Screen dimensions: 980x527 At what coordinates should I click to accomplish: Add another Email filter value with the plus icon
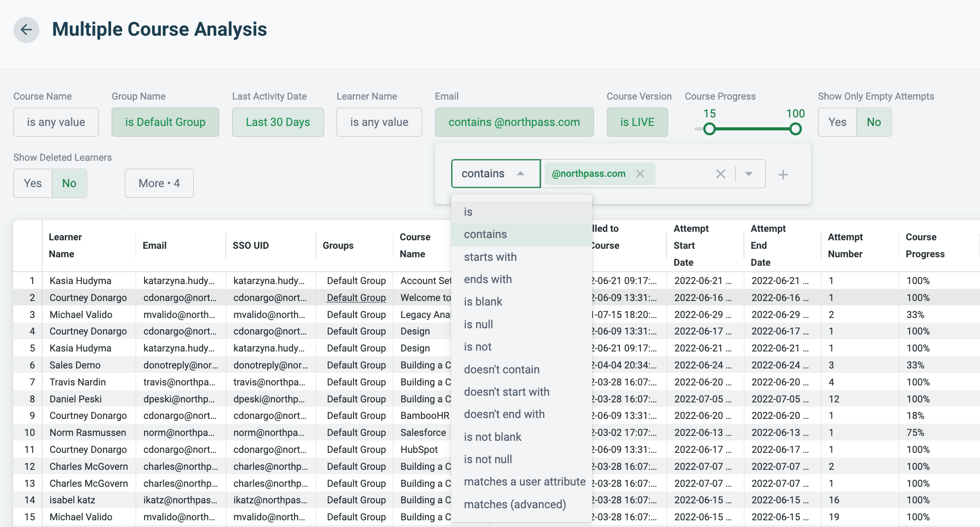(783, 174)
